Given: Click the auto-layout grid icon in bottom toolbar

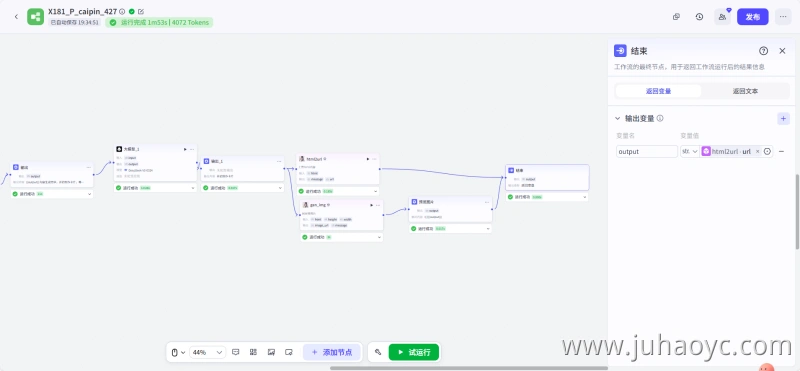Looking at the screenshot, I should point(253,352).
